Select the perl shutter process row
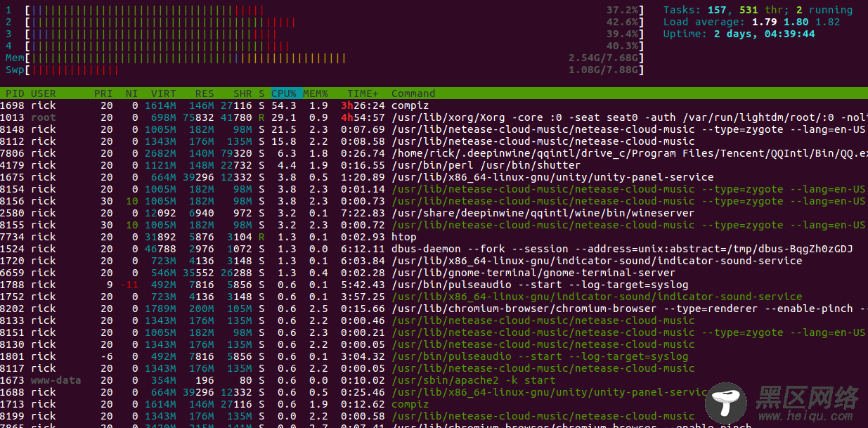 click(x=434, y=165)
